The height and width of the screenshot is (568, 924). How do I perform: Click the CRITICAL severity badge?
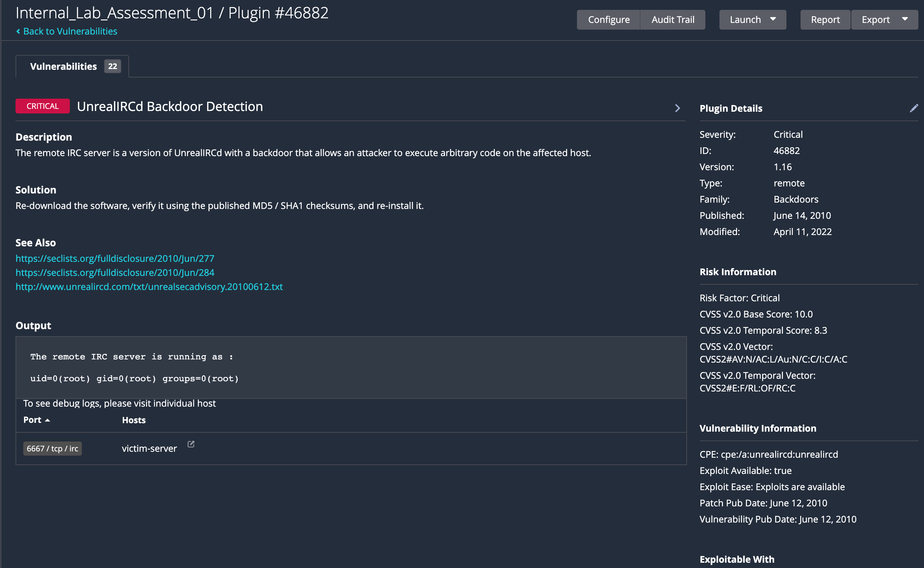[x=42, y=106]
